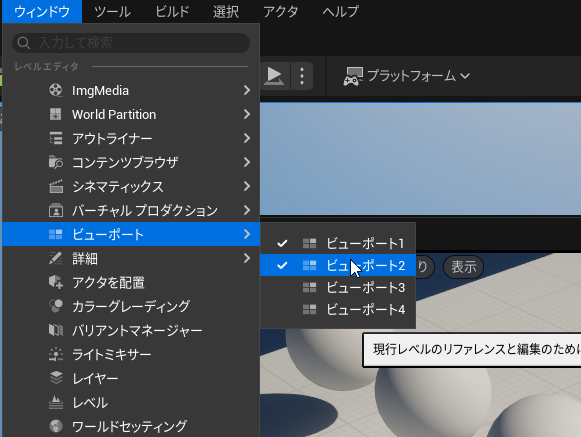
Task: Click the シネマティックス clapperboard icon
Action: click(56, 186)
